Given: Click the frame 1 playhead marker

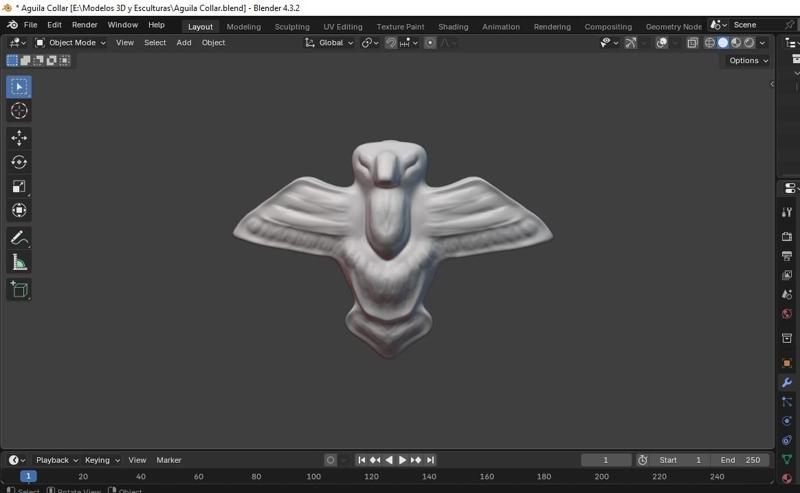Looking at the screenshot, I should (28, 477).
